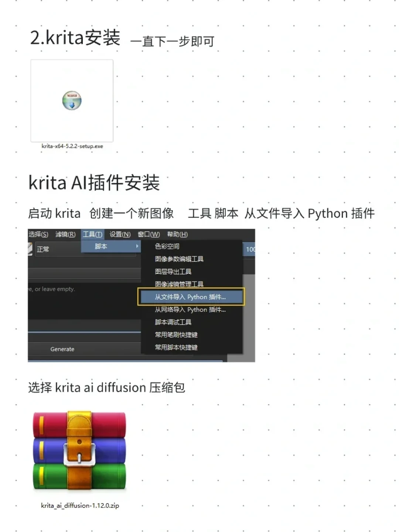Select the 色彩空间 menu entry
Image resolution: width=399 pixels, height=532 pixels.
click(191, 246)
